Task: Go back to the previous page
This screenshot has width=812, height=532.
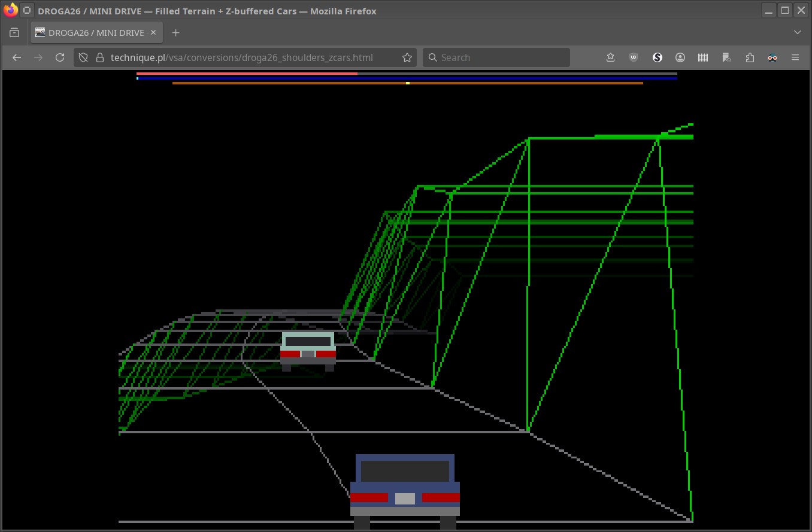Action: click(x=17, y=57)
